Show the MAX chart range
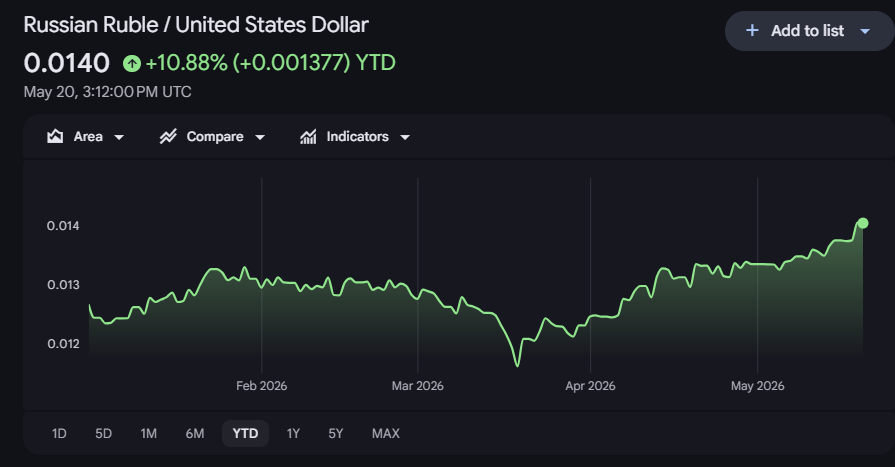Viewport: 895px width, 467px height. click(386, 433)
